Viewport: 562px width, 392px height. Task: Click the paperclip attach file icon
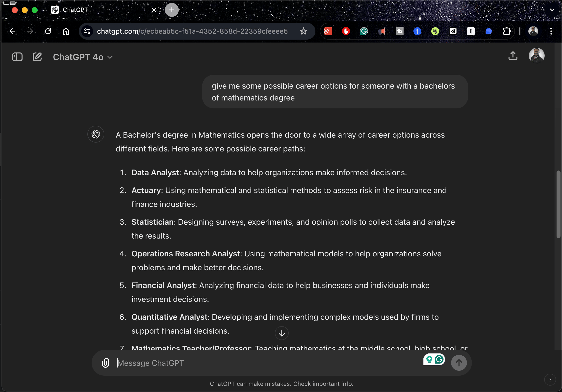105,363
